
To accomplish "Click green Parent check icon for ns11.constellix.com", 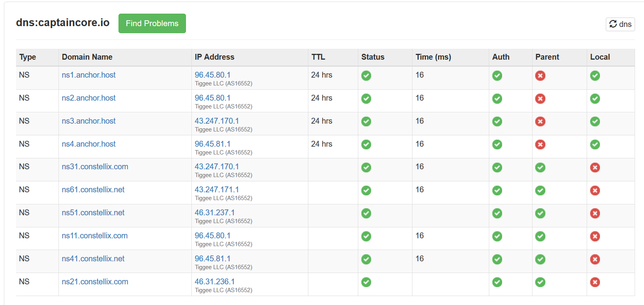I will (x=540, y=236).
